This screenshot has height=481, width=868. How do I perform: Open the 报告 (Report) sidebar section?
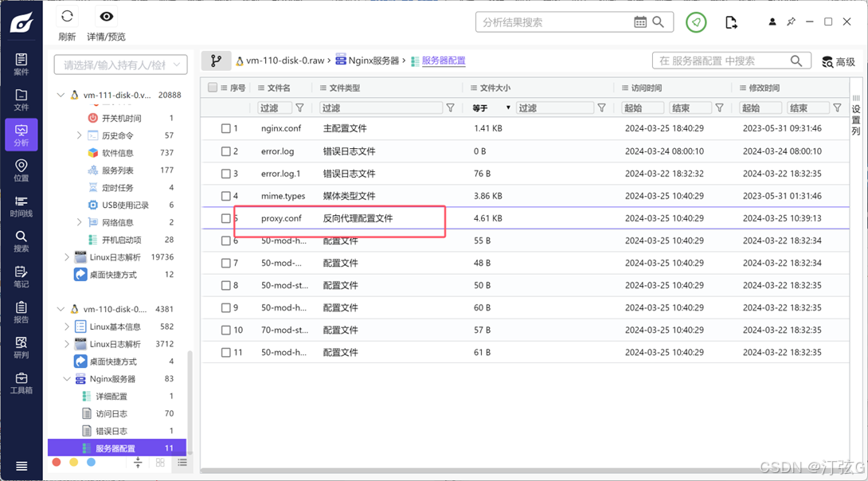pyautogui.click(x=21, y=312)
